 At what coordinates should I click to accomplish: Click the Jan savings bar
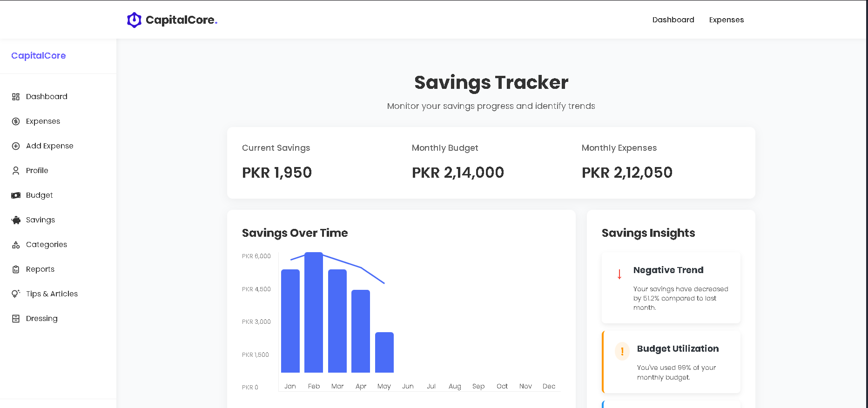[290, 321]
